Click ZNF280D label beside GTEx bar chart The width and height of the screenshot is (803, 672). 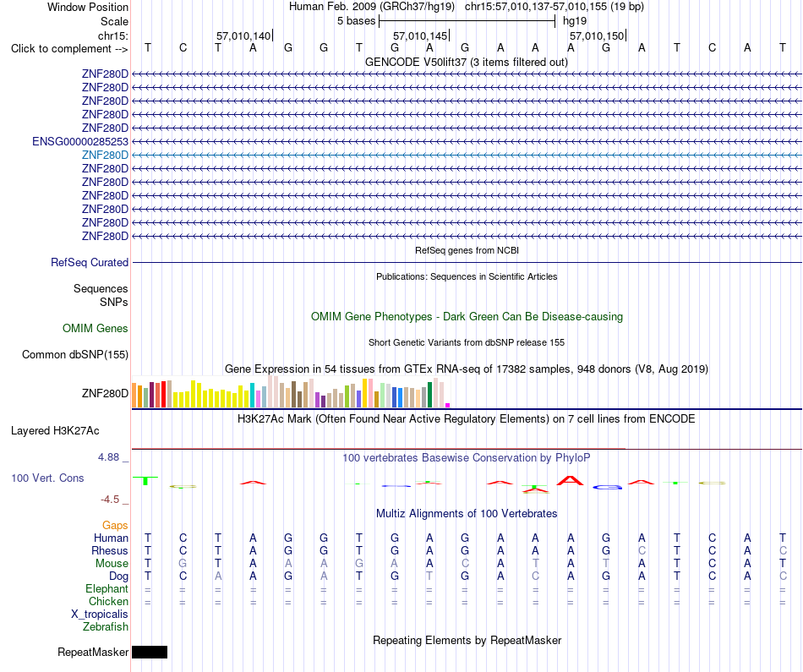pyautogui.click(x=105, y=393)
